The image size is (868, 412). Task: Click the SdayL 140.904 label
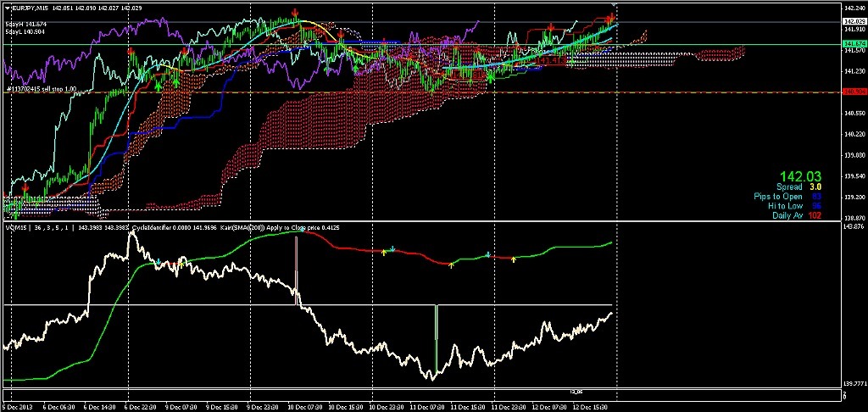25,32
